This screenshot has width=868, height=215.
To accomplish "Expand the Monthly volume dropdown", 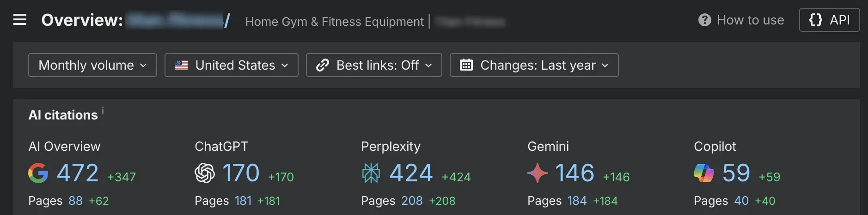I will tap(92, 65).
